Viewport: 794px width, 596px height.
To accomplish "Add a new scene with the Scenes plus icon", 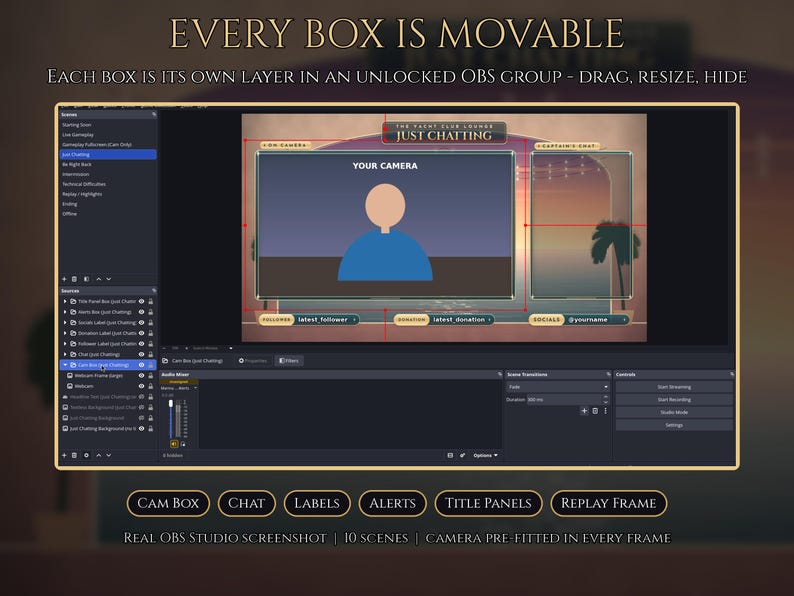I will tap(64, 279).
